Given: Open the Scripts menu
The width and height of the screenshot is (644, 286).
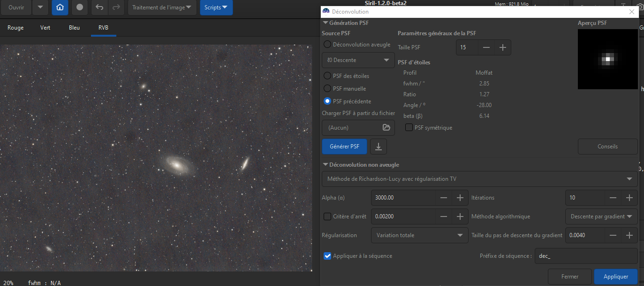Looking at the screenshot, I should [216, 8].
